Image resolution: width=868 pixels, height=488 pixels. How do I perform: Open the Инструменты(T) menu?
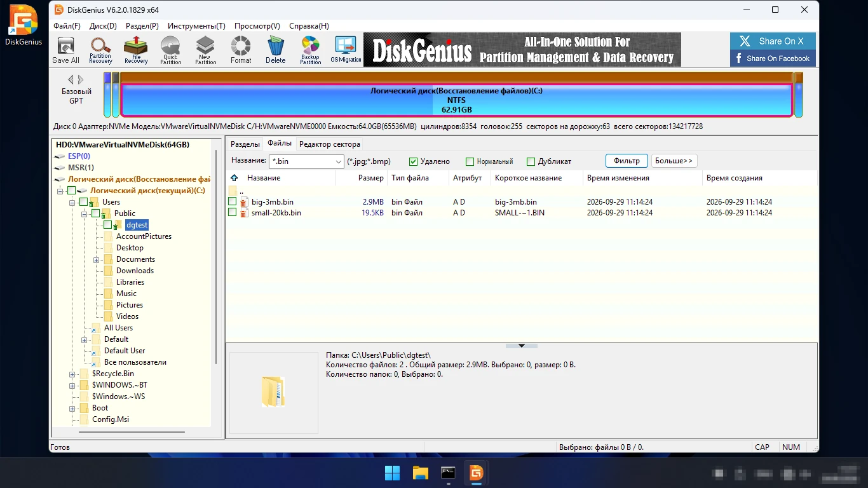196,26
